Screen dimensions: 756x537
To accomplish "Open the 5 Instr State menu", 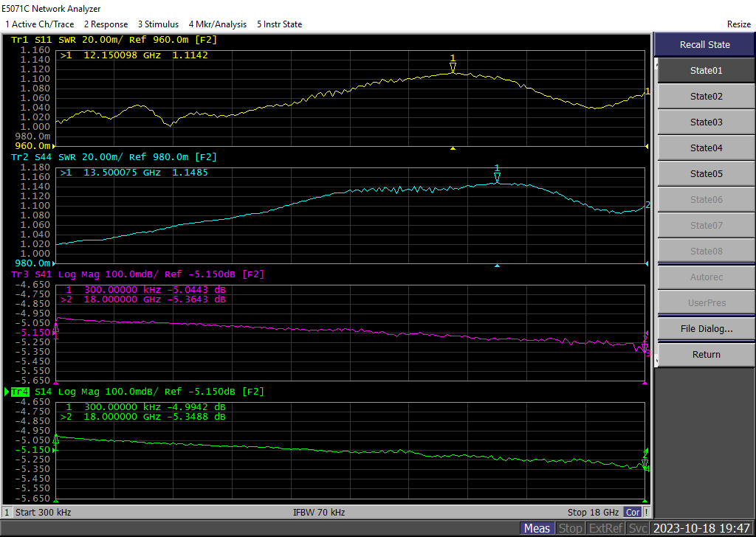I will (x=279, y=24).
